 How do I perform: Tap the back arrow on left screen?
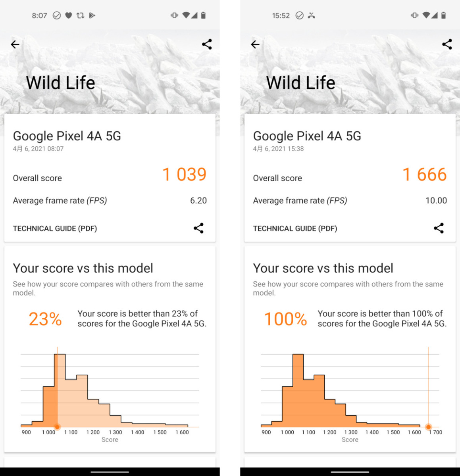[15, 44]
